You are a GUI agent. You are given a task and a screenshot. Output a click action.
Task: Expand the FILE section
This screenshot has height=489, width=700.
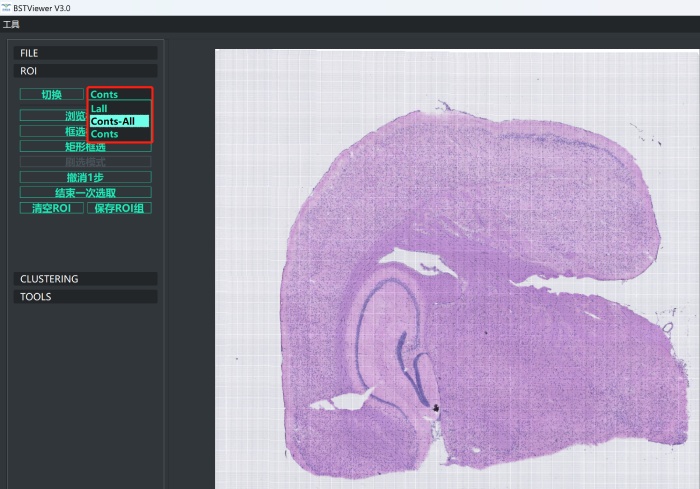pyautogui.click(x=86, y=53)
